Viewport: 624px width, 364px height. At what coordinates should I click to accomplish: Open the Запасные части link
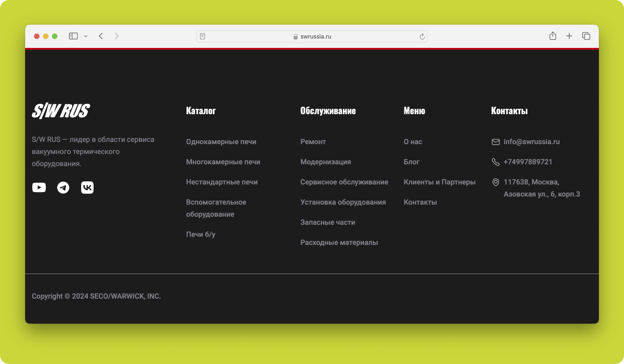click(x=328, y=223)
